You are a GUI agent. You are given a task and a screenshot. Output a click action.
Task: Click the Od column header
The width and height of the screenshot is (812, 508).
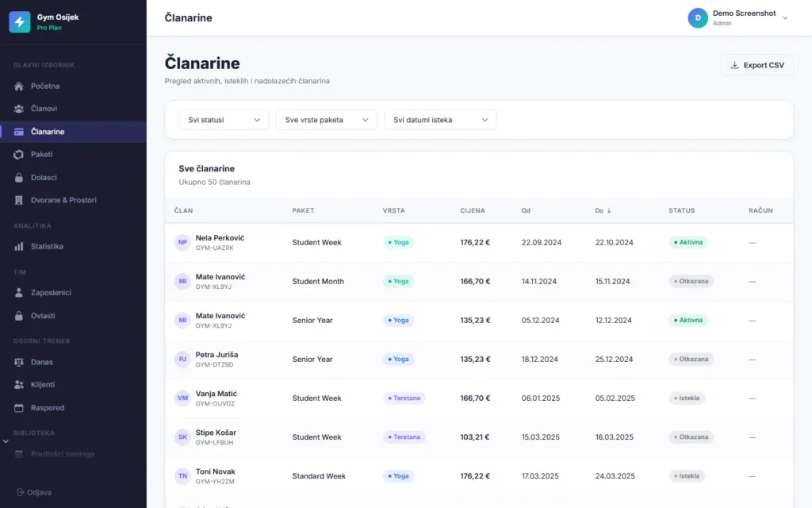click(526, 210)
